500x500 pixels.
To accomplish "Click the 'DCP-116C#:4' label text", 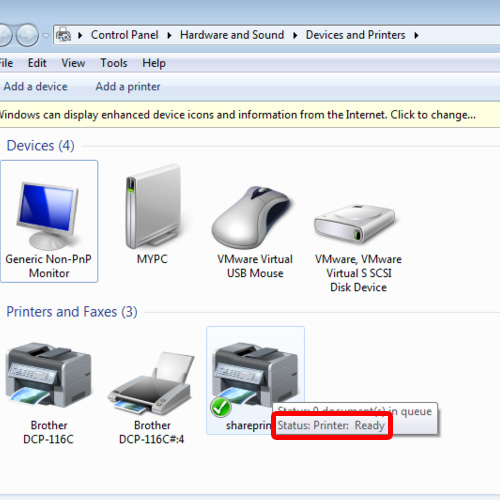I will pyautogui.click(x=151, y=439).
